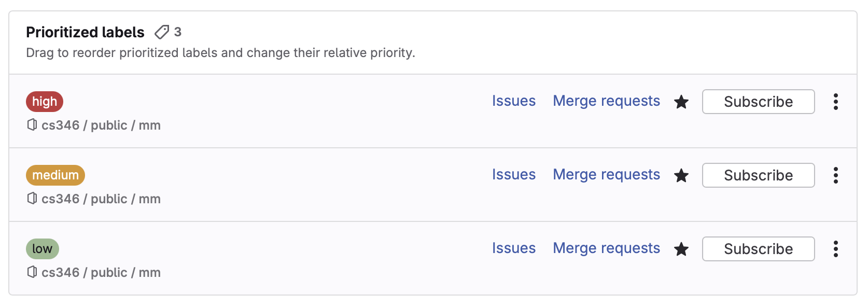
Task: Subscribe to the medium label
Action: coord(758,175)
